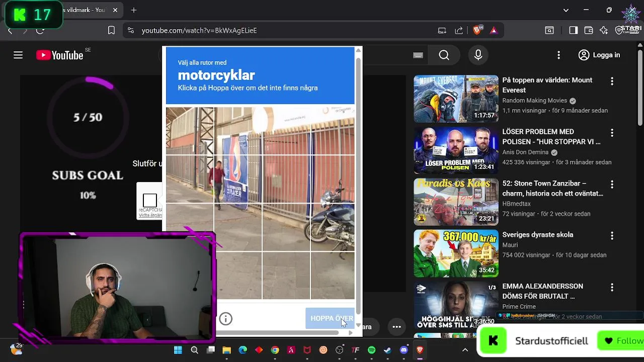Open Steam from taskbar
This screenshot has height=362, width=644.
pos(388,350)
